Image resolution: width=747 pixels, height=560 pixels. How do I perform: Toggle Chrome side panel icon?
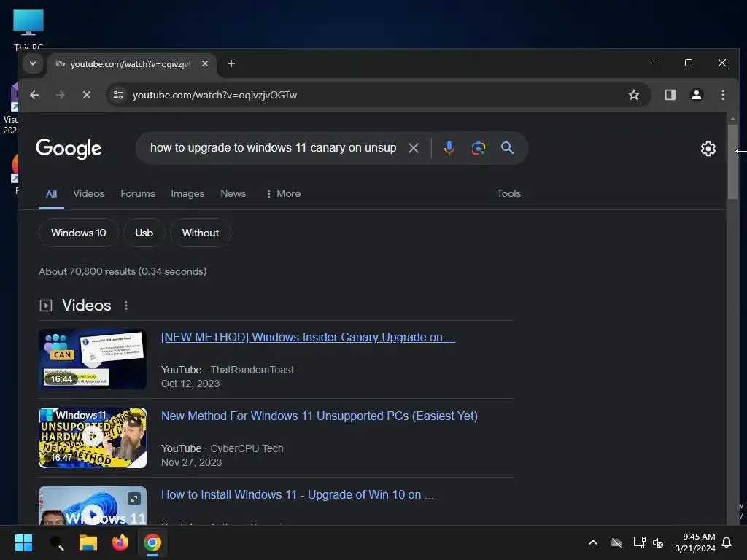[x=670, y=95]
